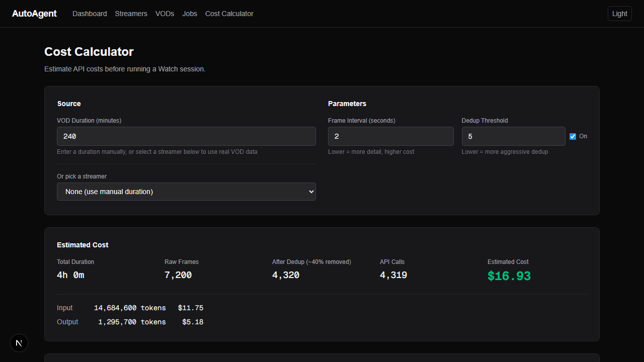
Task: Click the 1,295,700 tokens output figure
Action: [132, 322]
